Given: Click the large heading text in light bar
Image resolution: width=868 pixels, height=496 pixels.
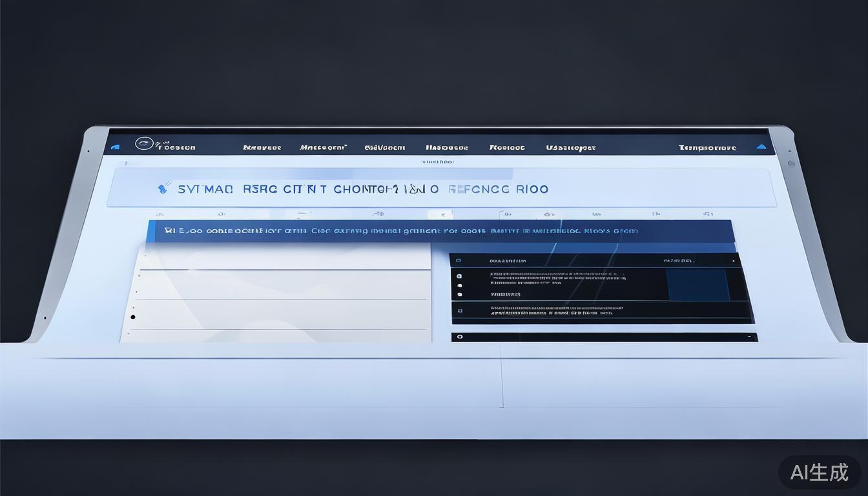Looking at the screenshot, I should coord(363,189).
